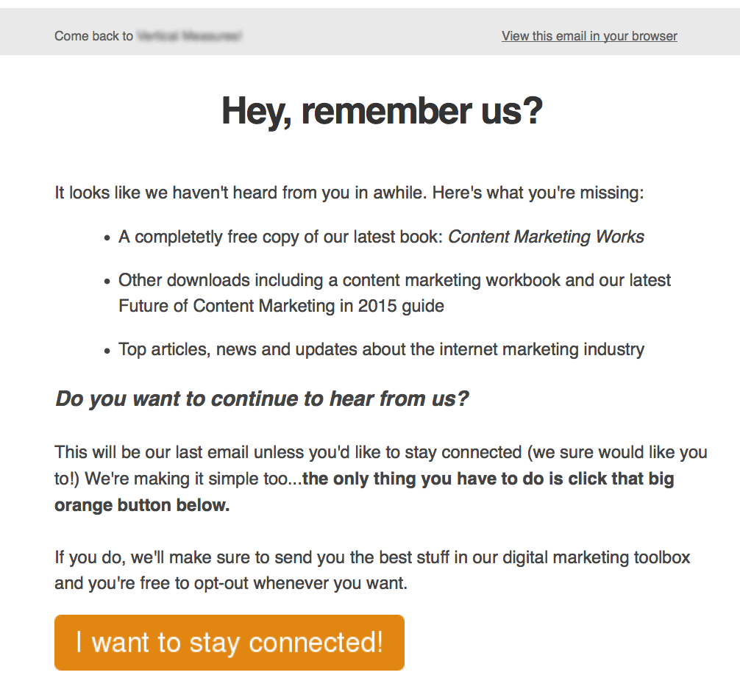Click the italic 'Content Marketing Works' book title
The width and height of the screenshot is (740, 700).
click(x=546, y=237)
